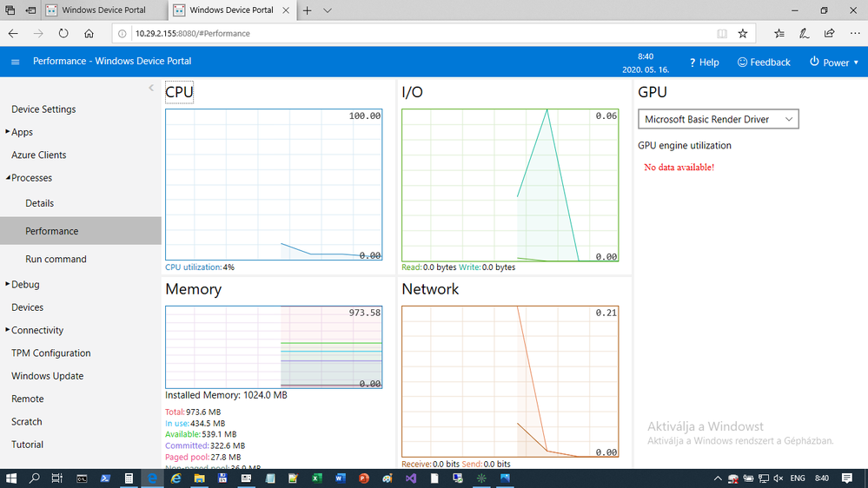Open Run command page
The width and height of the screenshot is (868, 488).
[x=56, y=260]
